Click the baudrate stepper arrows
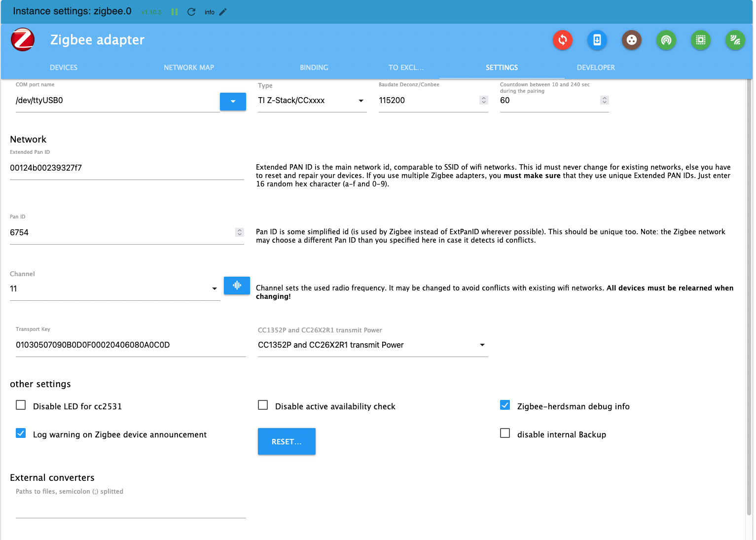 (484, 100)
